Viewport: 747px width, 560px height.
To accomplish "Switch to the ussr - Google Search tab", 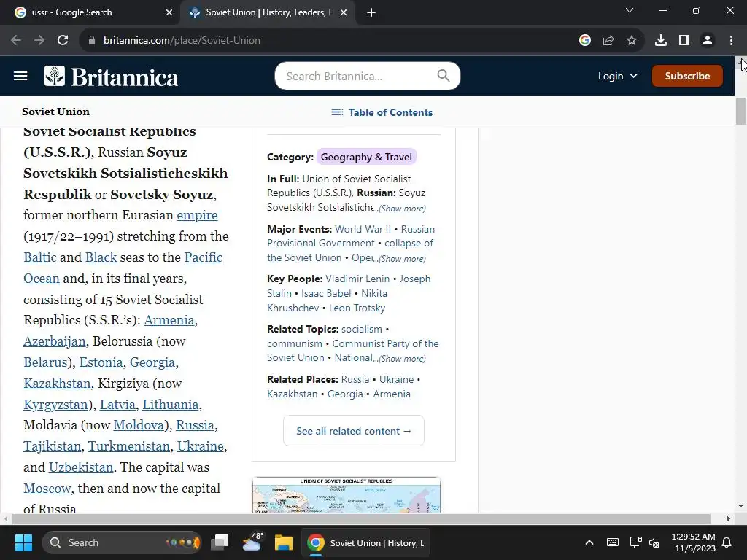I will (90, 13).
